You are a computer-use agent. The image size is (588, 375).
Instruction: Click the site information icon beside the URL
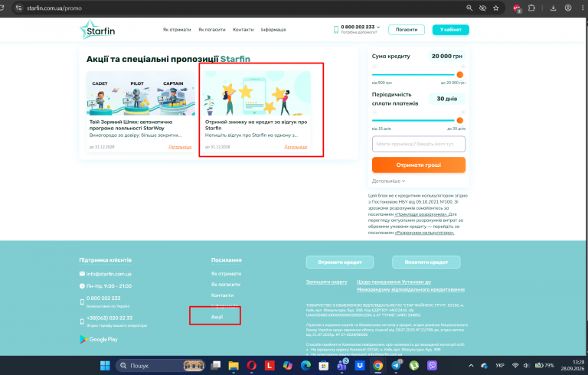(18, 8)
